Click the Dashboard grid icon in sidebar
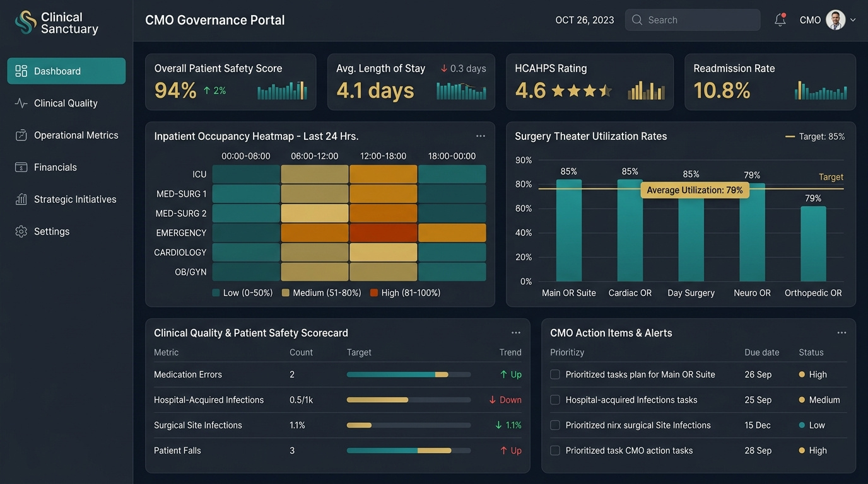 [x=21, y=71]
